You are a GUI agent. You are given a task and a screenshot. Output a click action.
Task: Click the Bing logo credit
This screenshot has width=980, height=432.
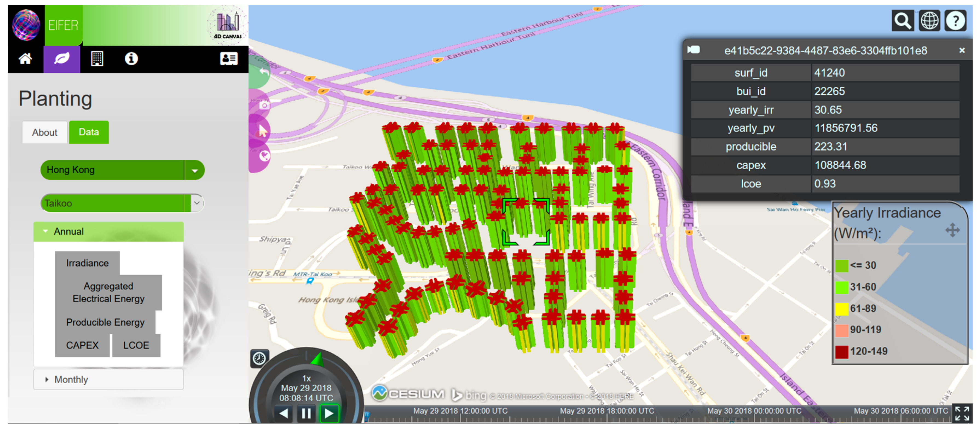469,395
